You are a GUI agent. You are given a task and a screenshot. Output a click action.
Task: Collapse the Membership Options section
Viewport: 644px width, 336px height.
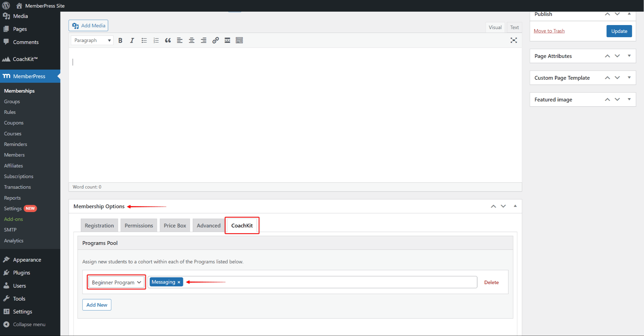(x=515, y=206)
